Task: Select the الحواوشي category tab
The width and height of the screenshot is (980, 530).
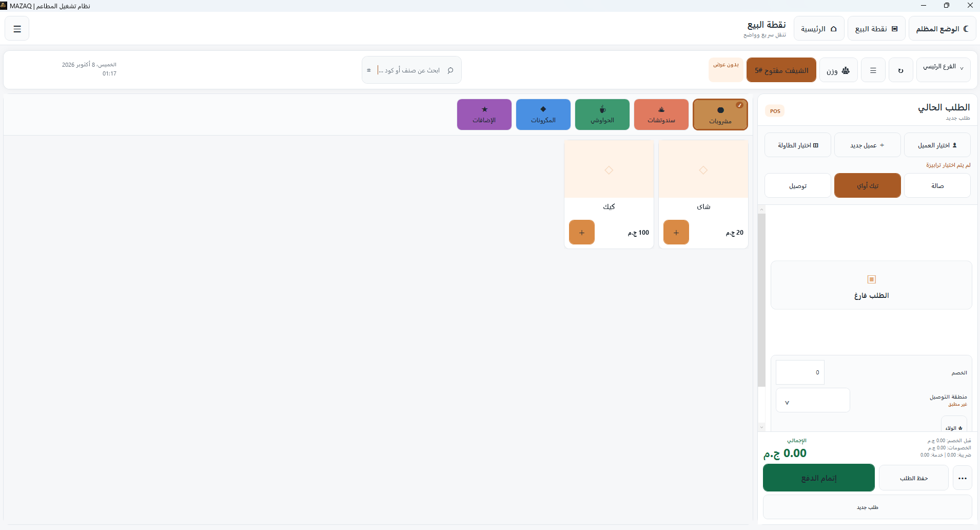Action: tap(602, 115)
